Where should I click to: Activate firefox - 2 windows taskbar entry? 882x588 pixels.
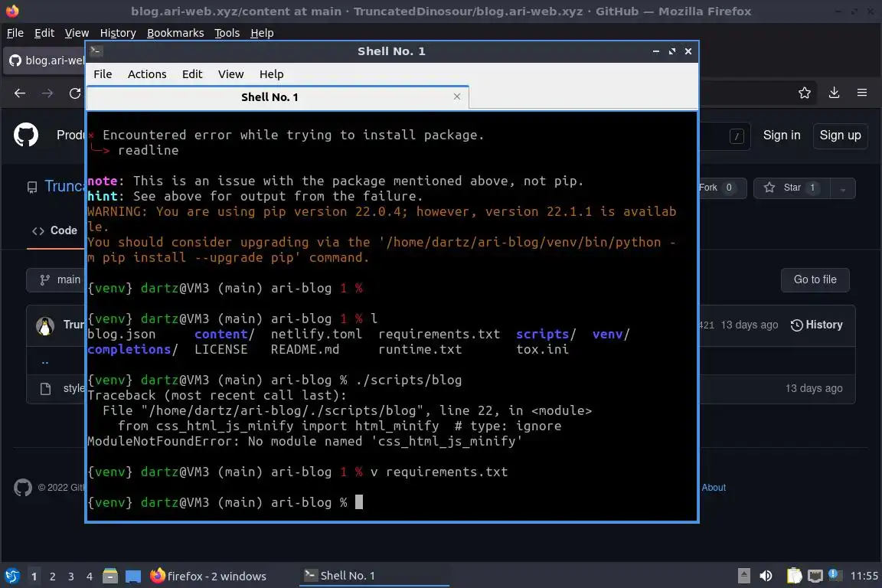(x=207, y=576)
